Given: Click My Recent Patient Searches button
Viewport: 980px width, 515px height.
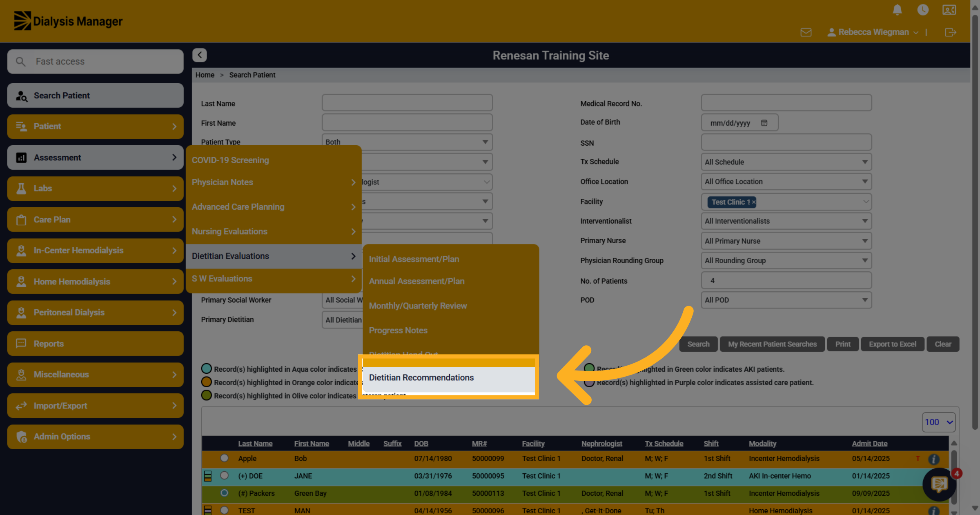Looking at the screenshot, I should click(772, 344).
